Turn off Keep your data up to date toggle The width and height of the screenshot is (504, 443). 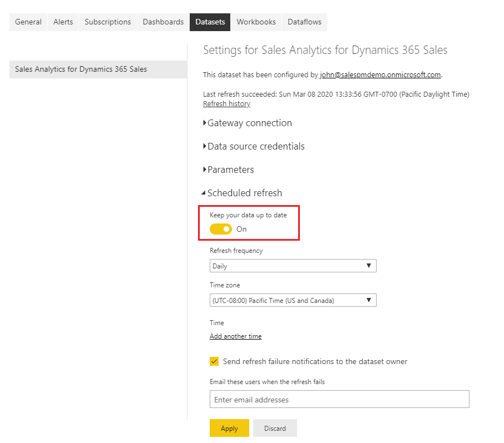[220, 229]
